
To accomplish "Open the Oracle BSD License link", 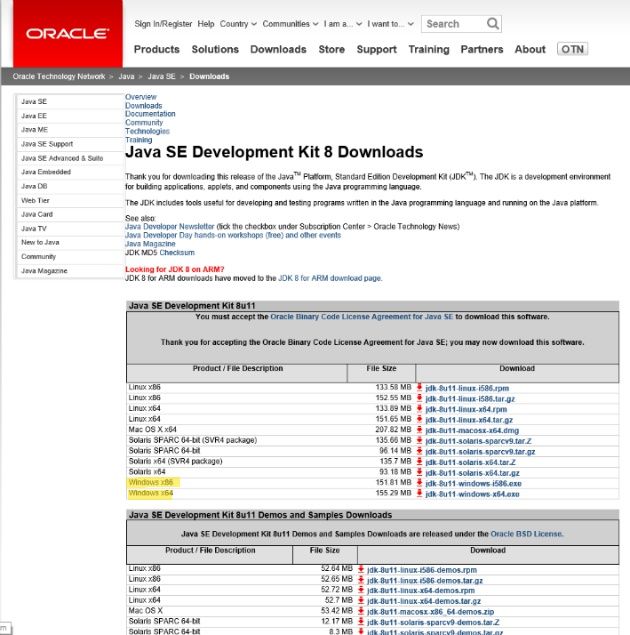I will pos(526,534).
